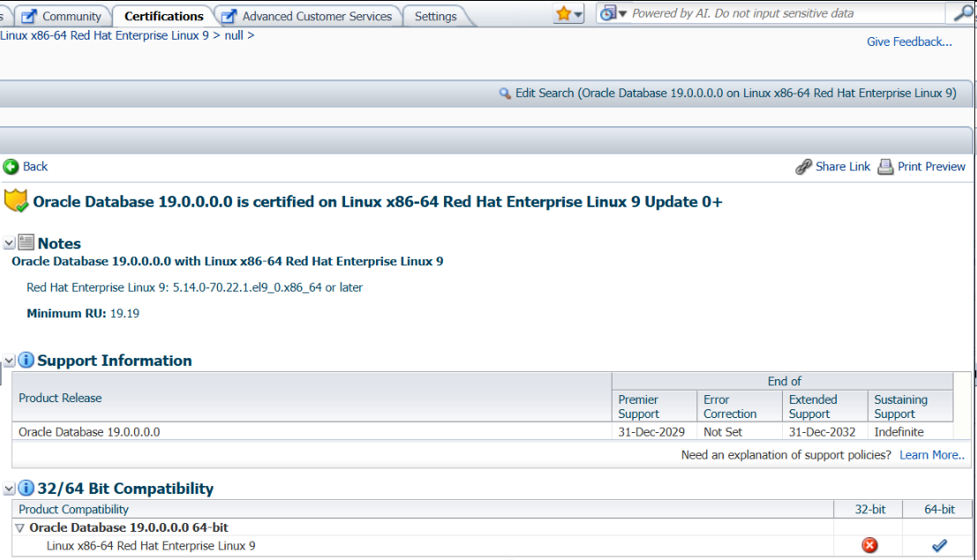Click the certified shield icon by heading

(x=16, y=200)
